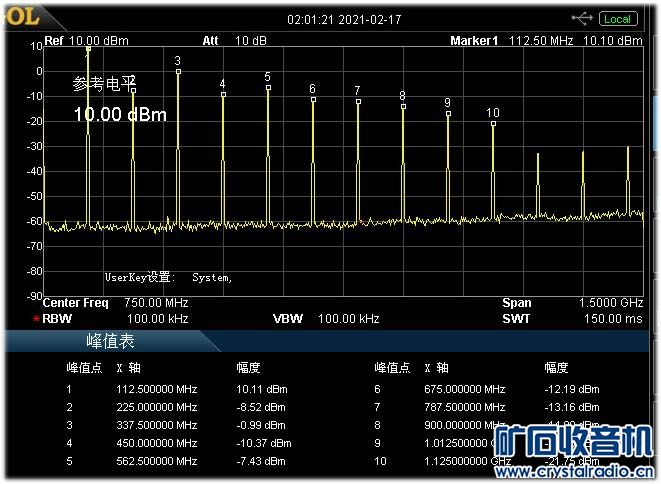
Task: Select the 562.500000 MHz peak row
Action: (177, 461)
